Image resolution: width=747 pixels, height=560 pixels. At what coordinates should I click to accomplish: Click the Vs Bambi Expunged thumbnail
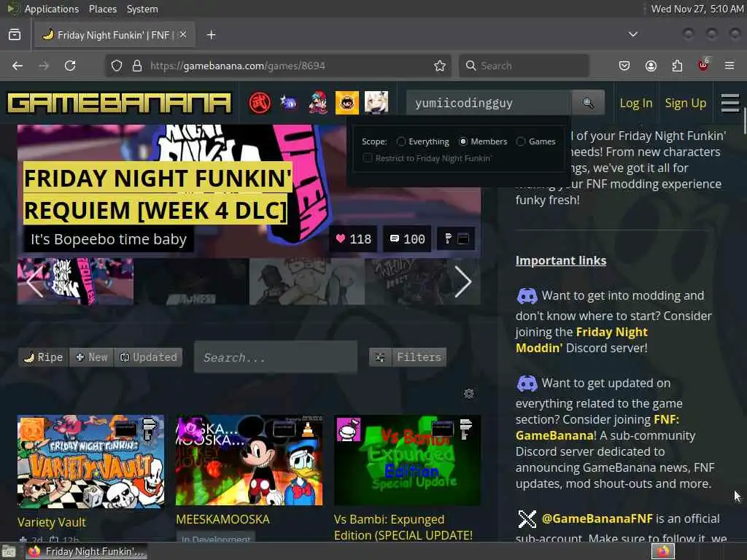click(407, 460)
